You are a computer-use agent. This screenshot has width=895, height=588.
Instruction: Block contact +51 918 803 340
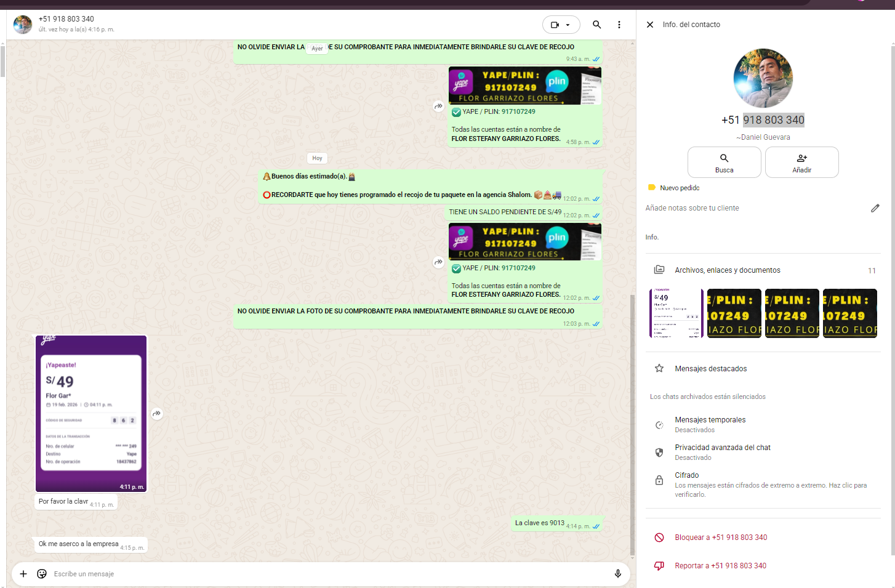tap(720, 538)
